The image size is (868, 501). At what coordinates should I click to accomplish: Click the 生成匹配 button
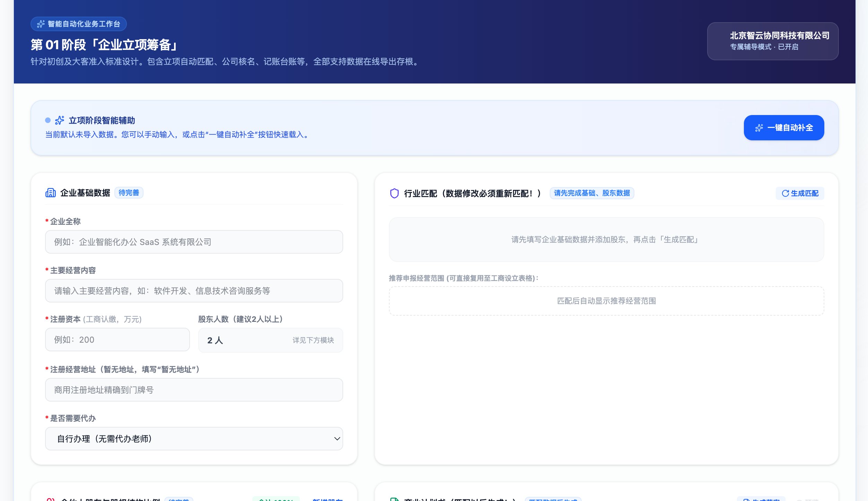point(800,193)
